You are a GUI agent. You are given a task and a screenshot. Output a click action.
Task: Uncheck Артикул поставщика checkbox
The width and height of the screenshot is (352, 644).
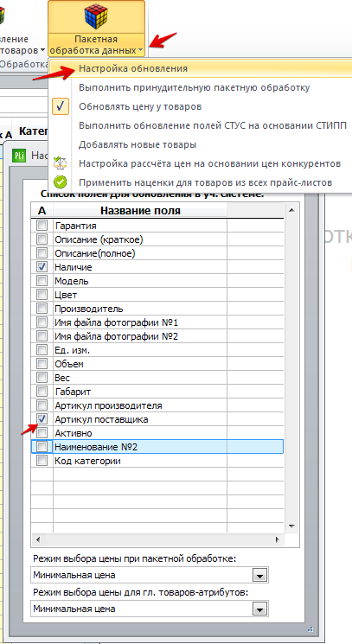coord(42,419)
